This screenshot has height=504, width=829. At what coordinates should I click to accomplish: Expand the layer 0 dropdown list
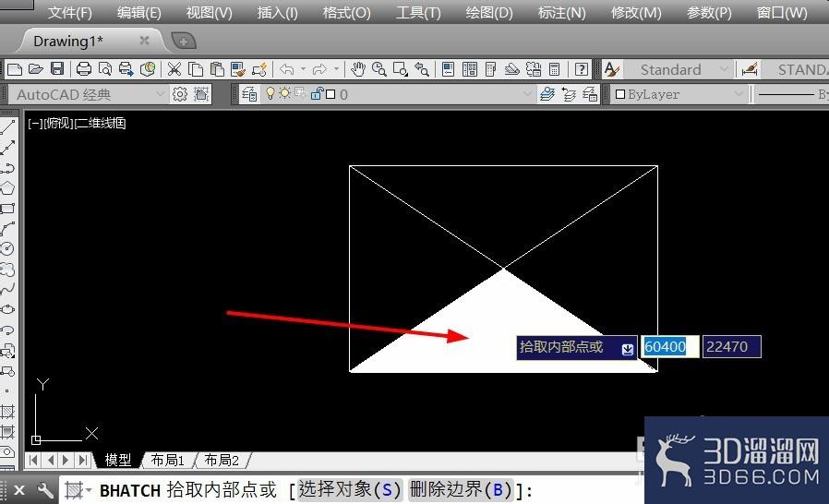[527, 94]
